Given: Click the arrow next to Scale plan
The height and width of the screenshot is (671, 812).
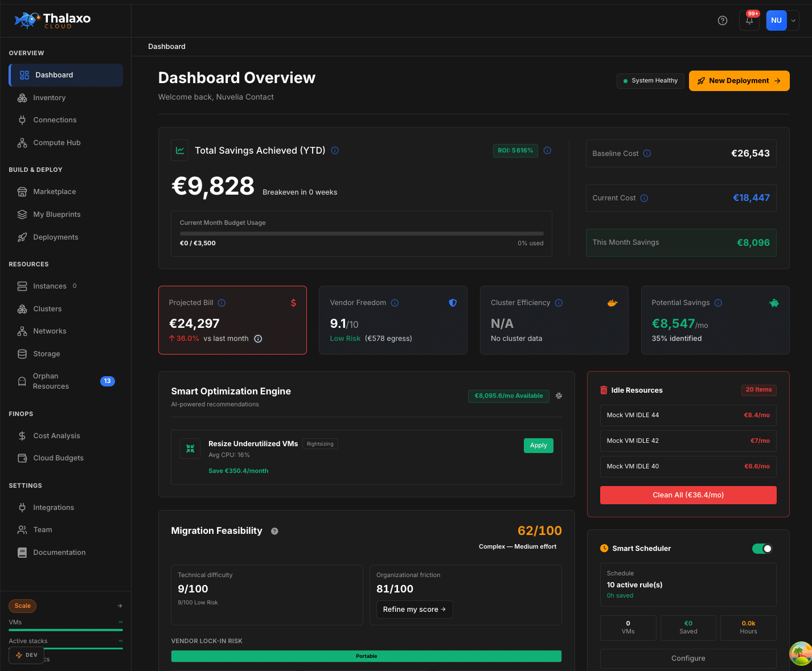Looking at the screenshot, I should pos(120,606).
